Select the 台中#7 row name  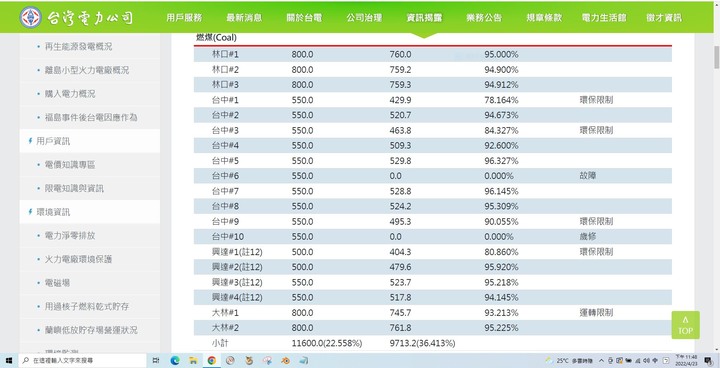pos(225,191)
